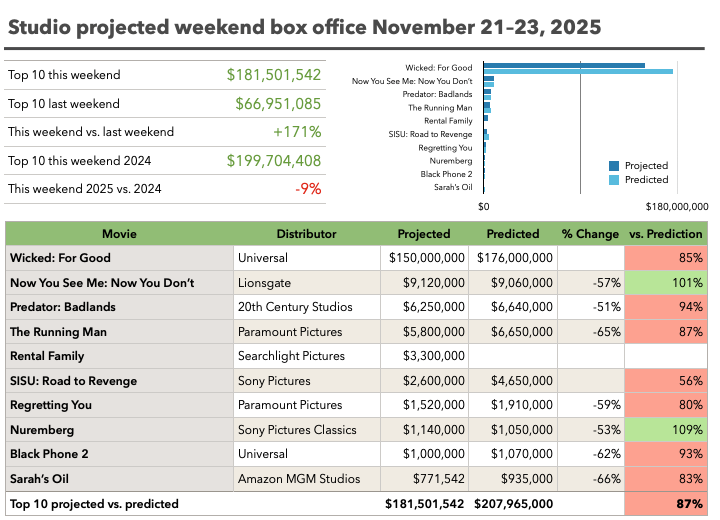Select the 109% vs. Prediction cell

coord(665,430)
